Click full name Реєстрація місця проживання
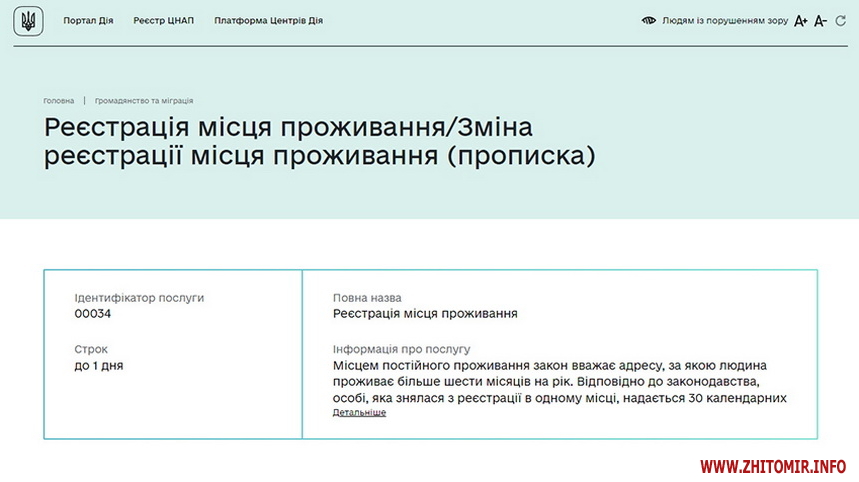The height and width of the screenshot is (482, 859). (425, 314)
